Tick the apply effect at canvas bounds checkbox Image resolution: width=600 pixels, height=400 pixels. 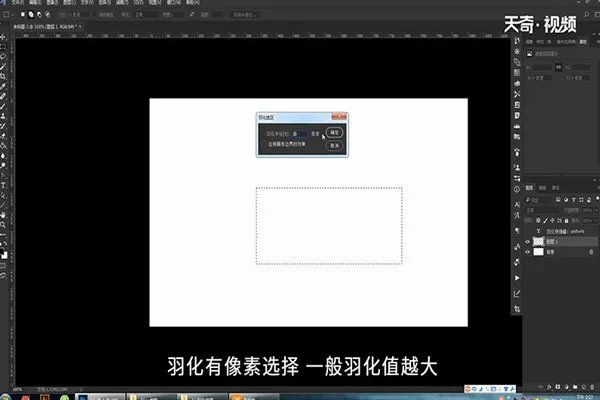[x=264, y=144]
